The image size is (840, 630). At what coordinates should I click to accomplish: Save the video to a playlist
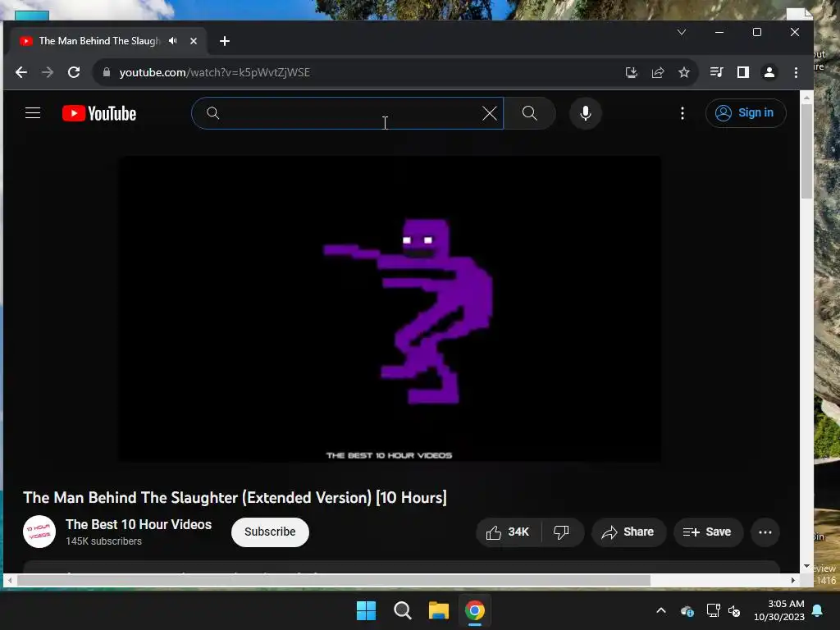708,532
